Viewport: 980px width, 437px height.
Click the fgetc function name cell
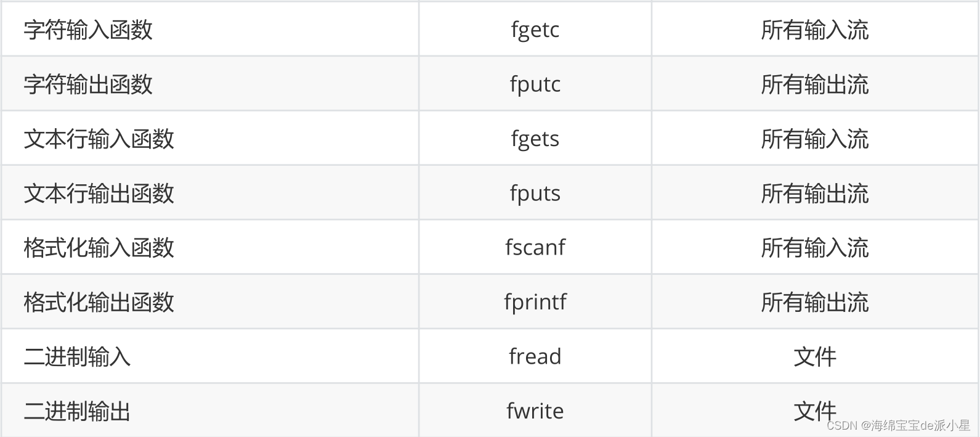point(535,30)
